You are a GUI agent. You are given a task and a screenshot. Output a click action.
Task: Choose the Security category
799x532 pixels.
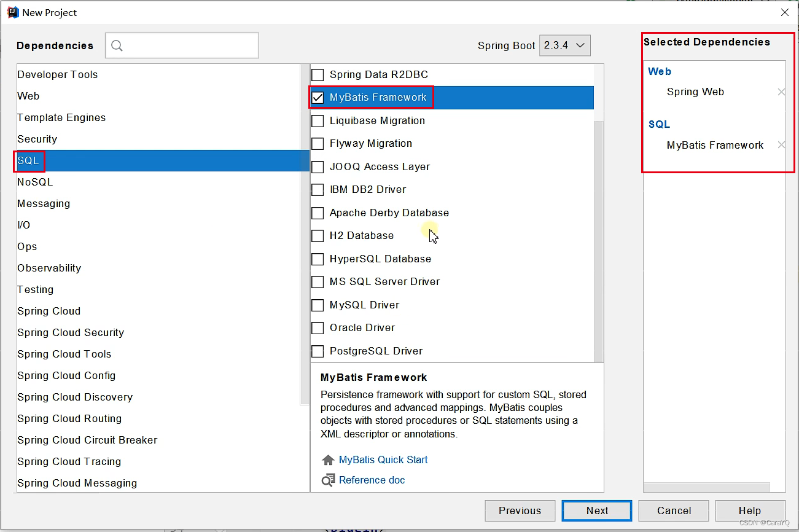[158, 139]
